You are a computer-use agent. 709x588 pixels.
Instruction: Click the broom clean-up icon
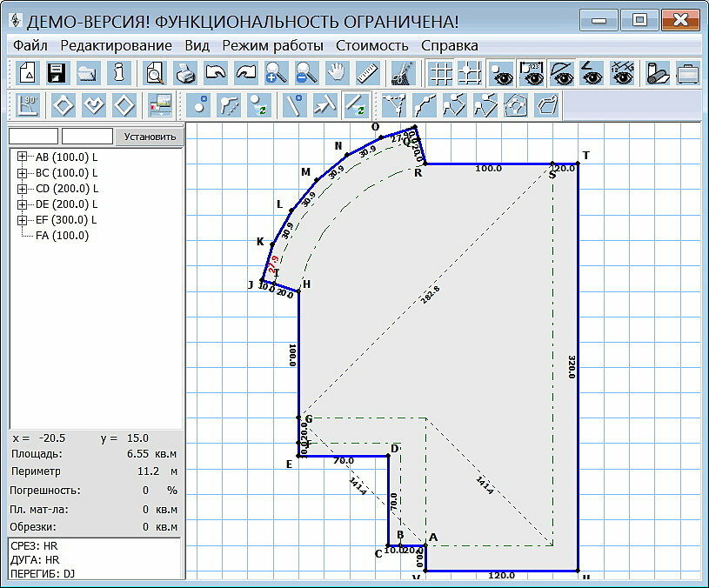[403, 73]
